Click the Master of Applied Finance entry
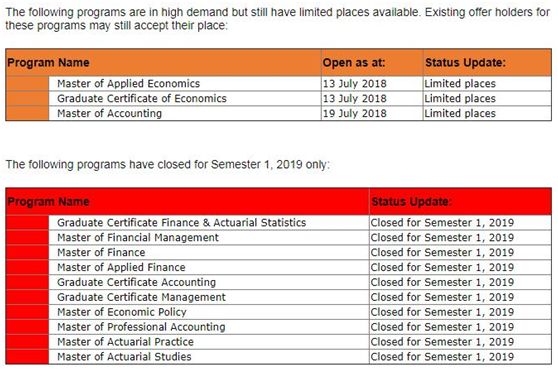The image size is (558, 369). [121, 267]
